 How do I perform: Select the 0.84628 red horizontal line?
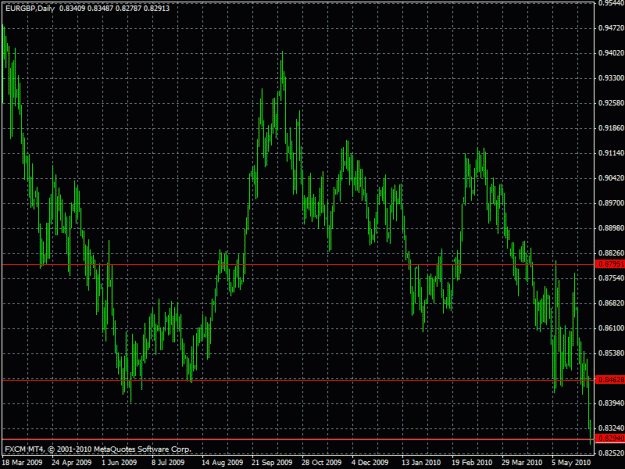[298, 381]
